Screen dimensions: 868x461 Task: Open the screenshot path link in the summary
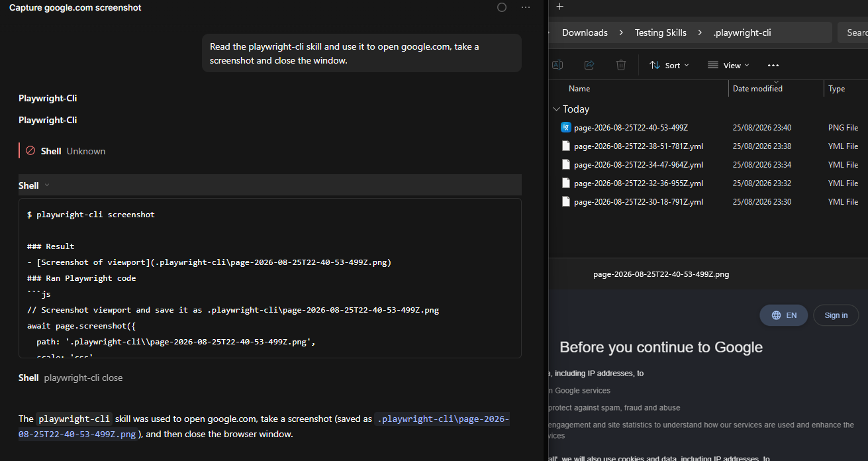[264, 427]
